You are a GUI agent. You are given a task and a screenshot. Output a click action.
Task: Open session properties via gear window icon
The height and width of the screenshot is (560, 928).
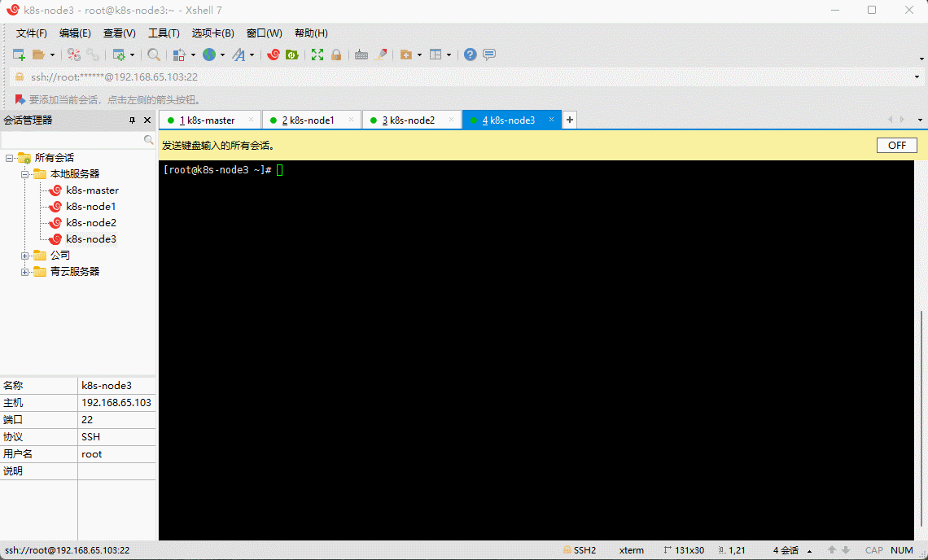[119, 55]
